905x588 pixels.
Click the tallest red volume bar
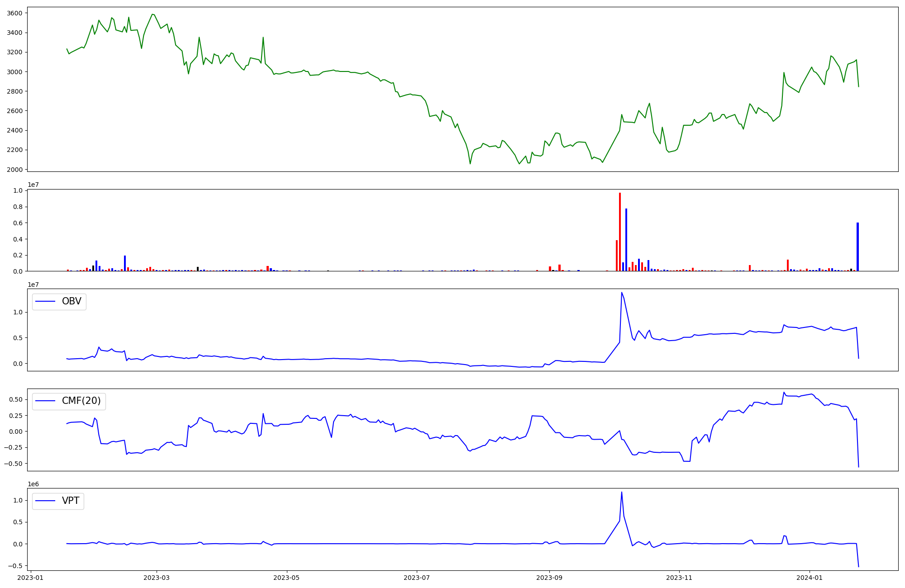tap(620, 232)
